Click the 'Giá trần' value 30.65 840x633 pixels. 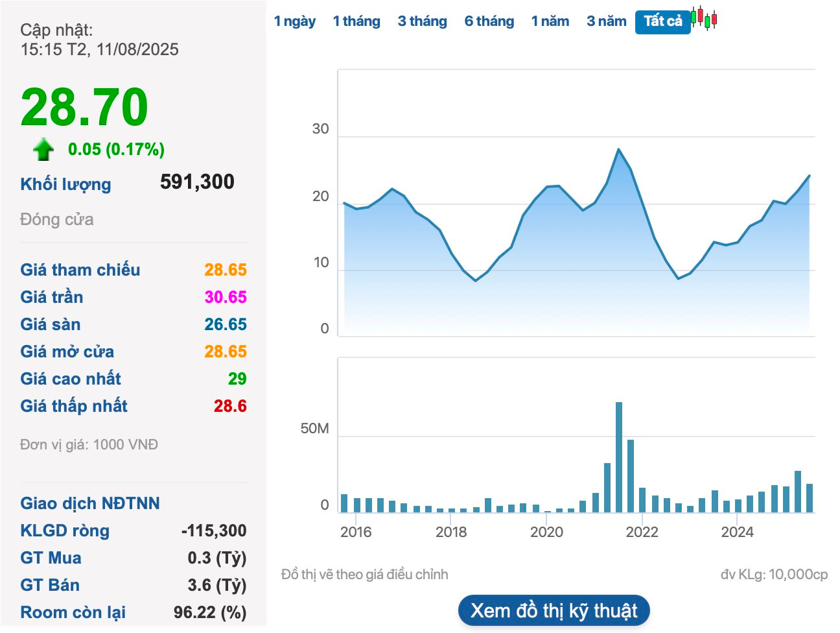pyautogui.click(x=226, y=297)
